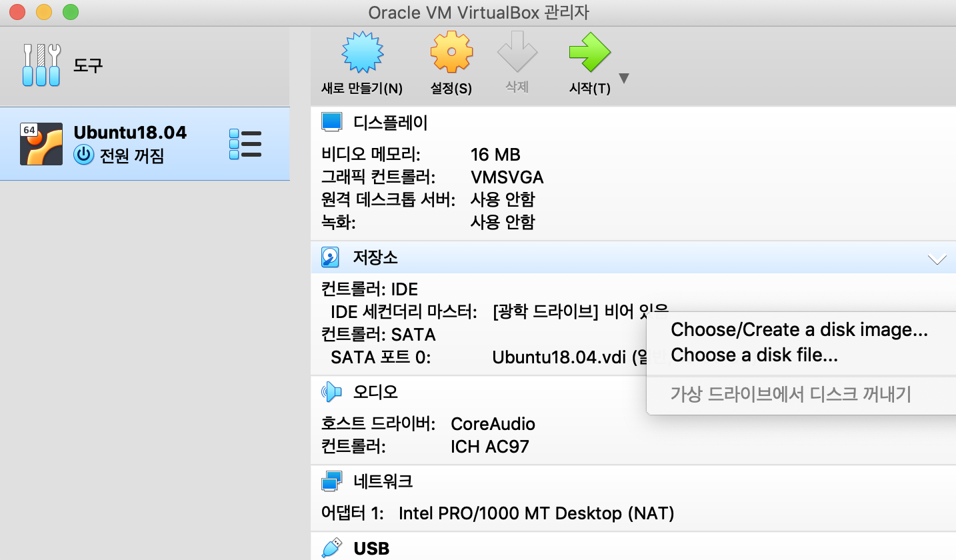Click the '호스트 드라이버:' label
This screenshot has width=956, height=560.
378,424
